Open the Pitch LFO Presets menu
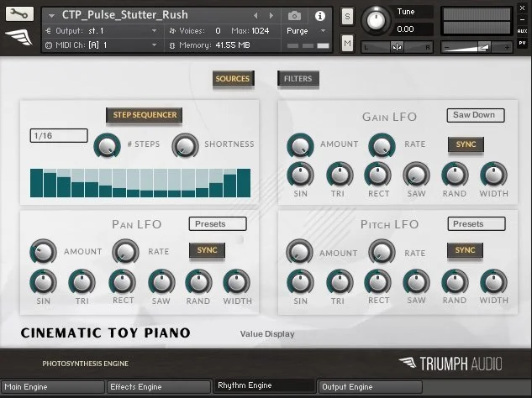 (x=477, y=224)
